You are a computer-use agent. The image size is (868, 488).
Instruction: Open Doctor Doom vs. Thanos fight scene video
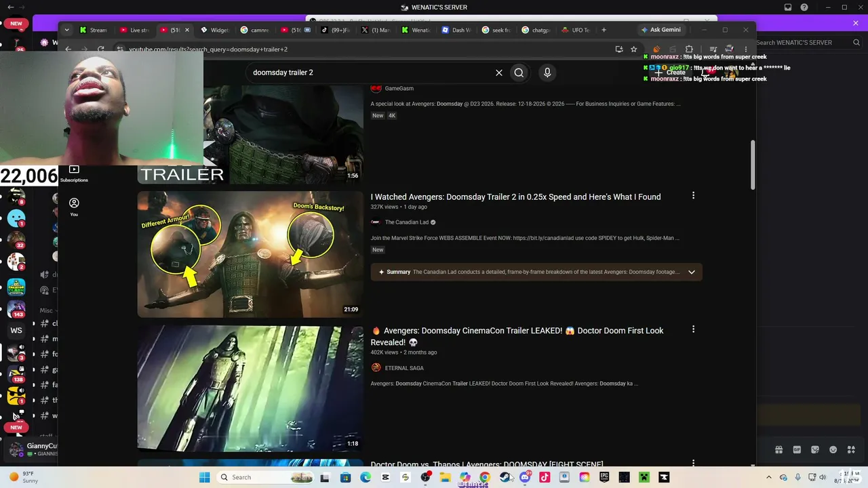(x=487, y=464)
